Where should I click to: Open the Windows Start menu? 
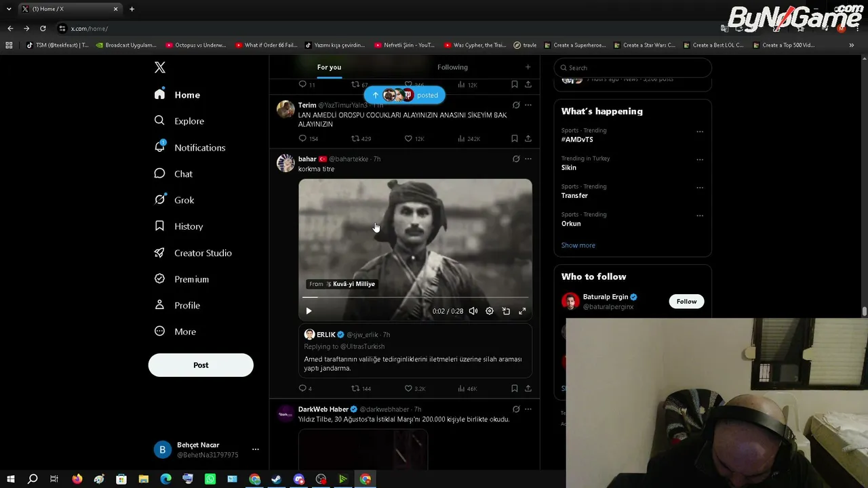click(x=10, y=479)
